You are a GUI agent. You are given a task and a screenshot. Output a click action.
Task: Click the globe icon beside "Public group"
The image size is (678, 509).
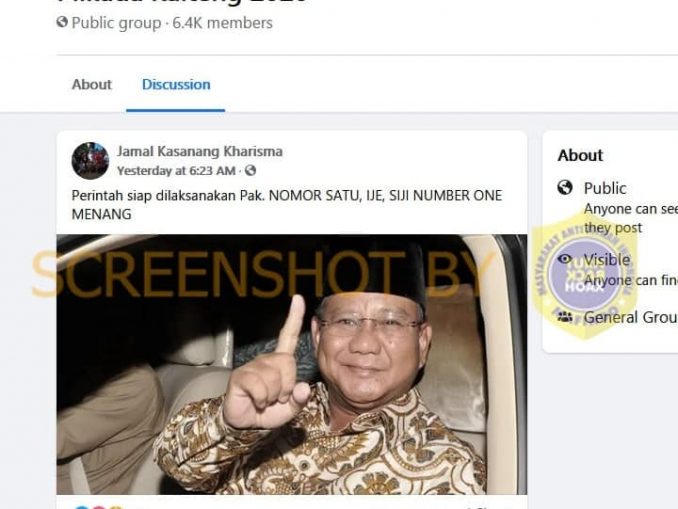click(x=62, y=22)
